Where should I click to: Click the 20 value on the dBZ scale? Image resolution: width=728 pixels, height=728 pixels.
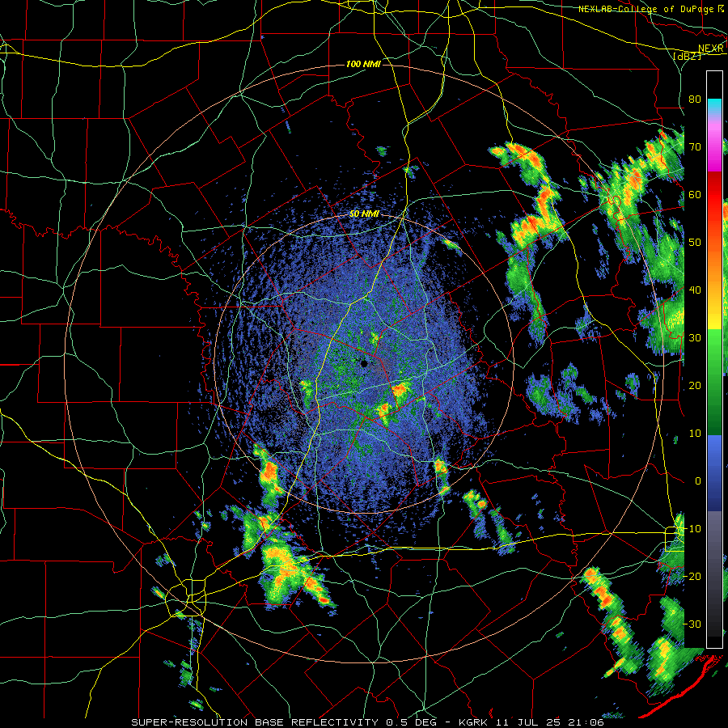pyautogui.click(x=695, y=386)
